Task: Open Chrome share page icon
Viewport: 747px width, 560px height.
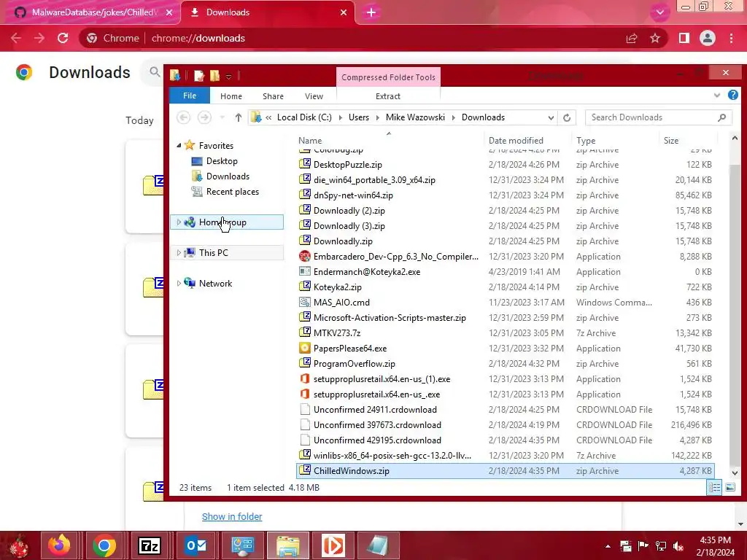Action: [632, 38]
